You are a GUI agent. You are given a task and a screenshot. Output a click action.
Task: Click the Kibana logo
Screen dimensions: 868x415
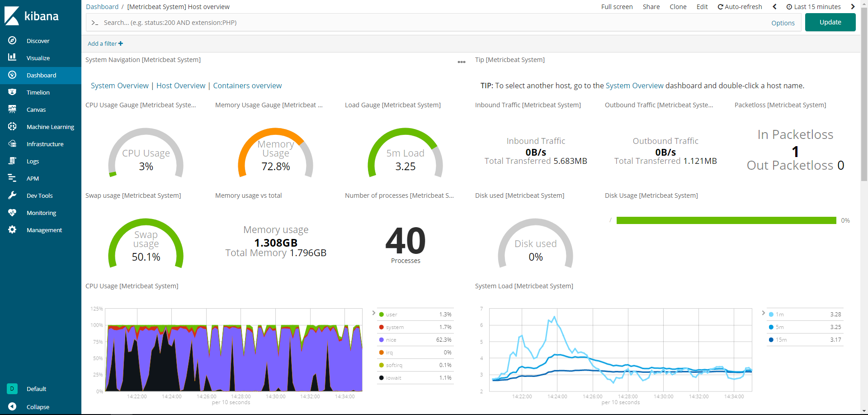pos(32,16)
